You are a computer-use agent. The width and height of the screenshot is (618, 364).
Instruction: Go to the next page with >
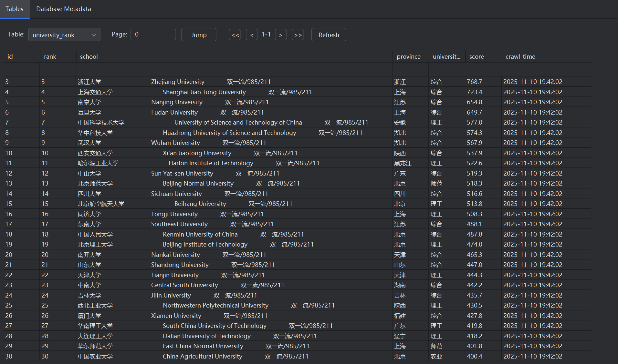(281, 35)
